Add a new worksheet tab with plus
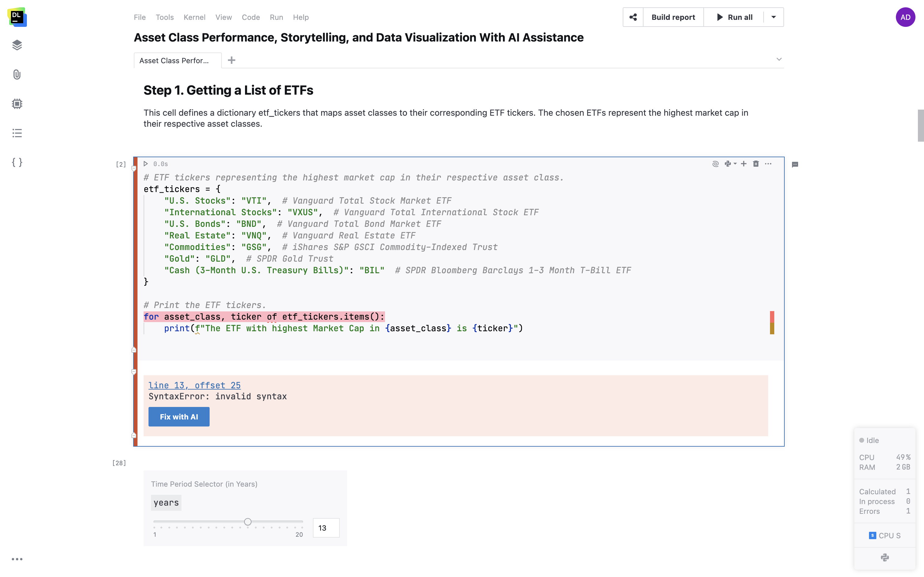This screenshot has height=577, width=924. pos(231,60)
